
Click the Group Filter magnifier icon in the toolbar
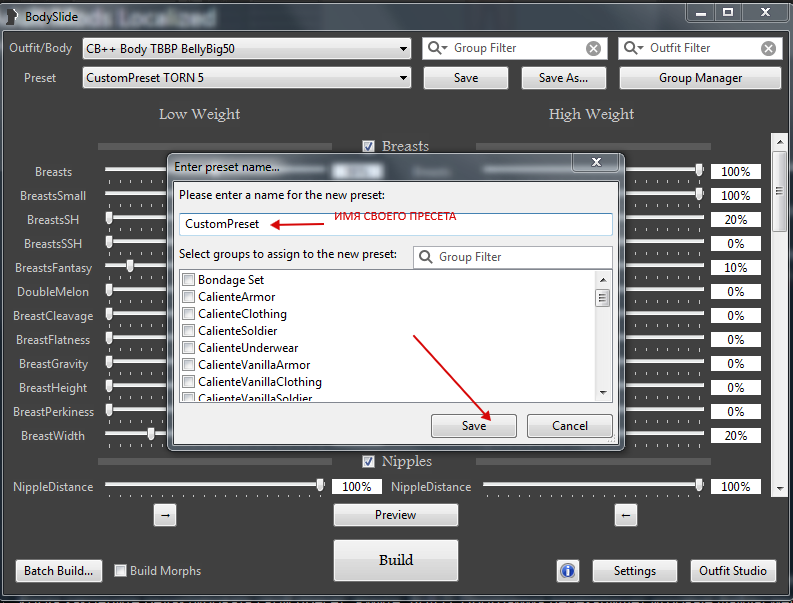pos(438,48)
